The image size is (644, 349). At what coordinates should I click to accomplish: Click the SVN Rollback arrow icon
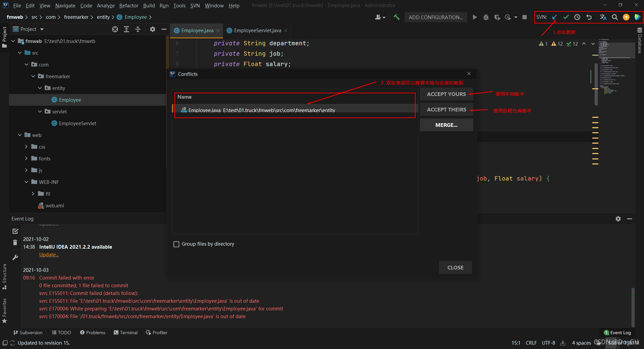[x=589, y=17]
